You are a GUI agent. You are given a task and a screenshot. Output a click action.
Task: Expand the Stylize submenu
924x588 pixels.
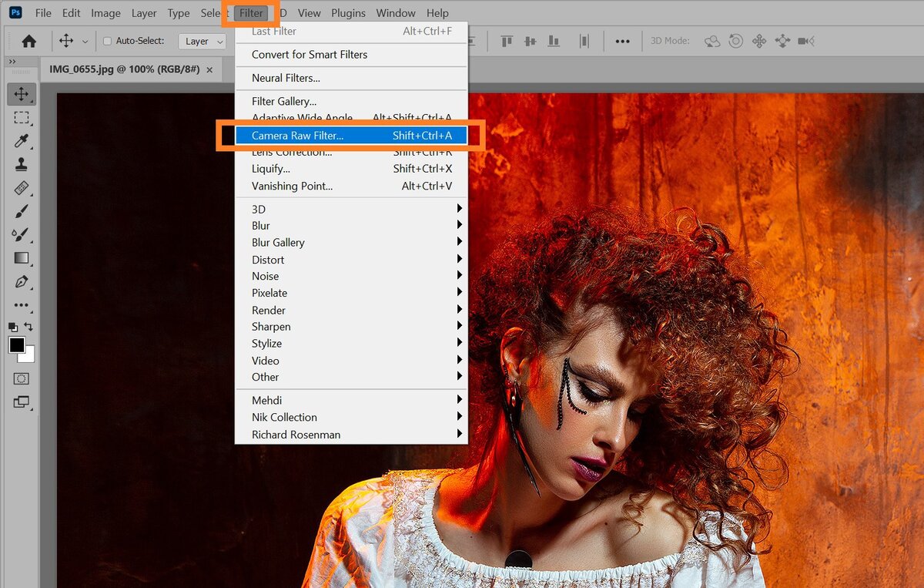coord(351,344)
